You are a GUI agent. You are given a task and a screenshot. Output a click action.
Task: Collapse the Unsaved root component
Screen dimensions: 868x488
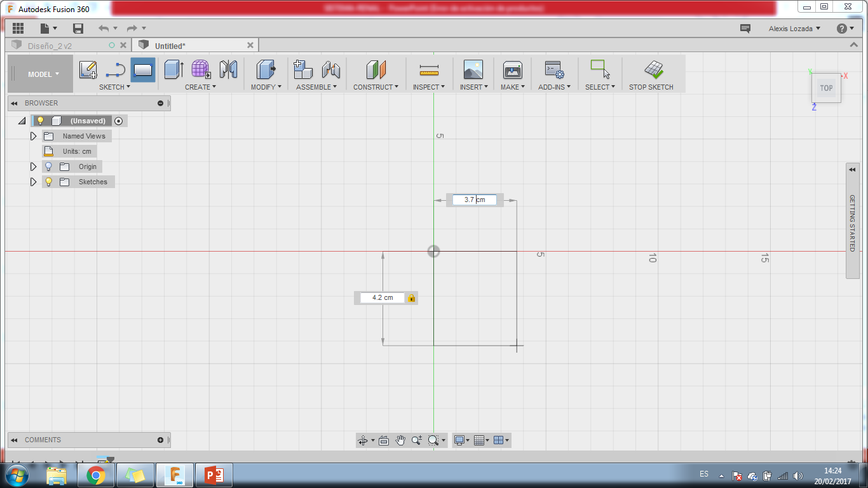22,121
